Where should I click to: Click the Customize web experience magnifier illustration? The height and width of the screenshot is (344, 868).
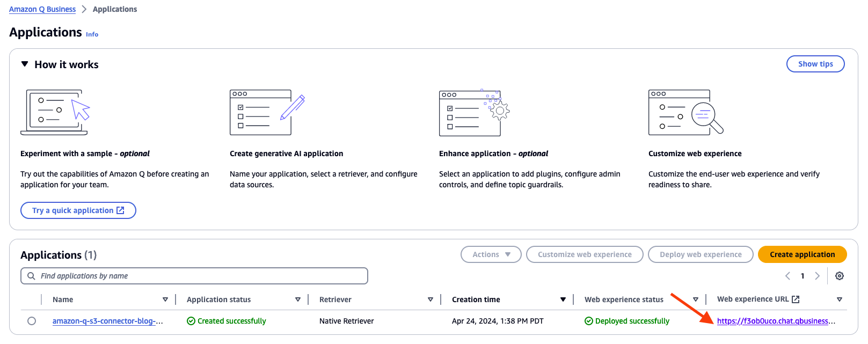pyautogui.click(x=686, y=112)
